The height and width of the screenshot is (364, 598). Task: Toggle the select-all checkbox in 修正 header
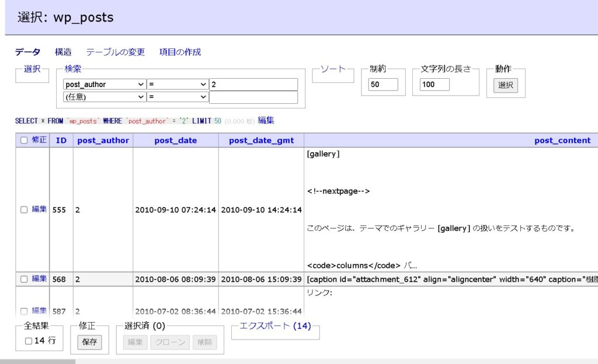coord(24,140)
